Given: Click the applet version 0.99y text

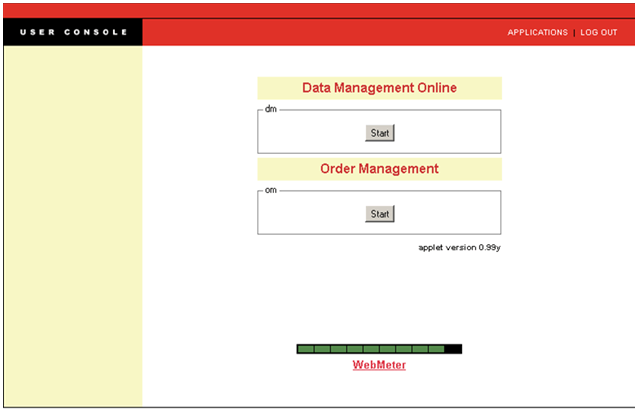Looking at the screenshot, I should 460,247.
